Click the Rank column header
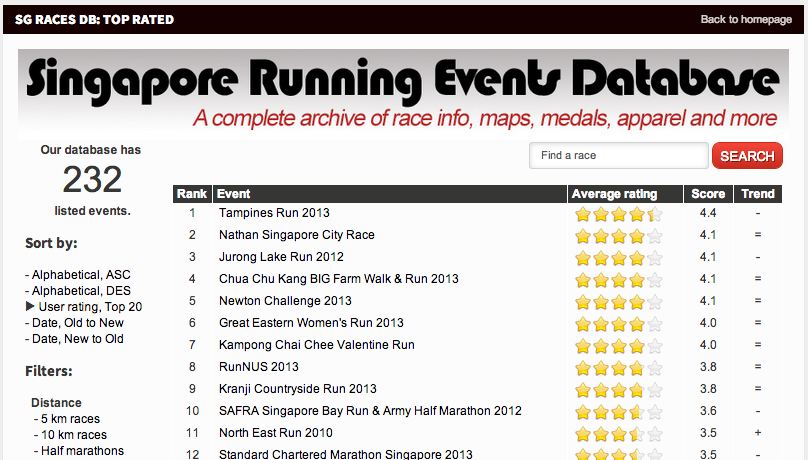The image size is (808, 460). pos(192,194)
